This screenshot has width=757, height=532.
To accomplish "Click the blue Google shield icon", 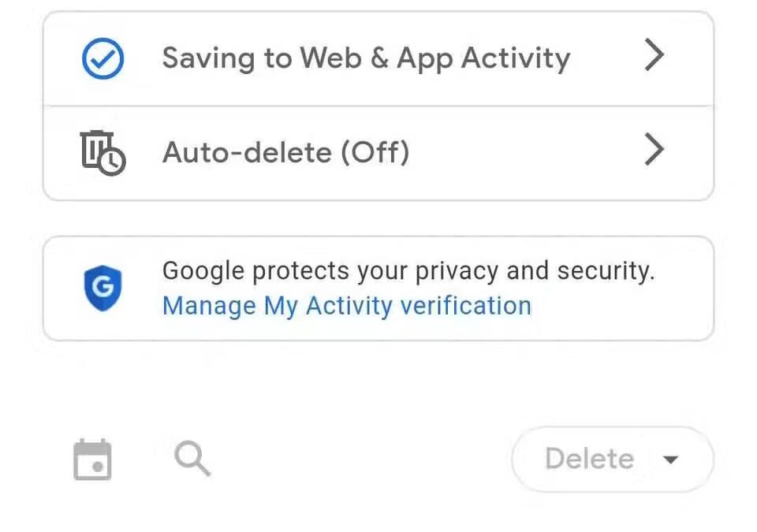I will click(x=103, y=288).
